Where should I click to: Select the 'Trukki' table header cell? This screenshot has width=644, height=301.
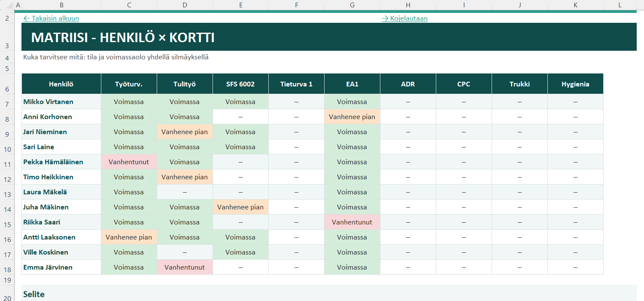(520, 84)
